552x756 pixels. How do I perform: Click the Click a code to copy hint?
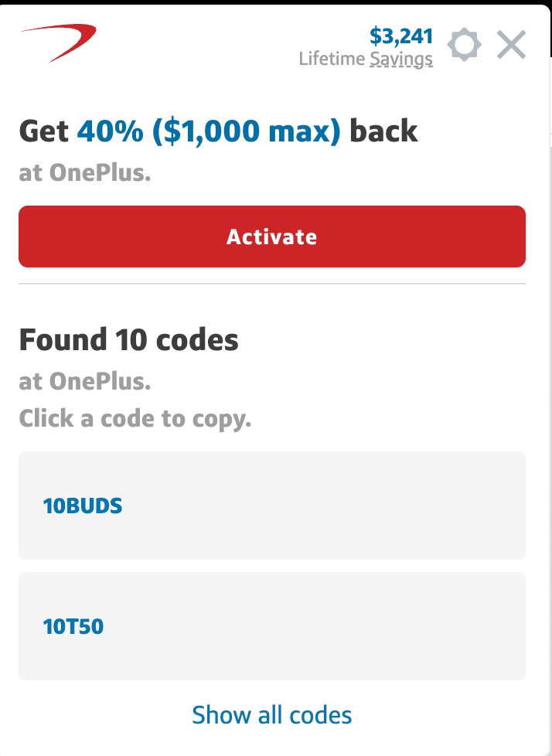(135, 419)
